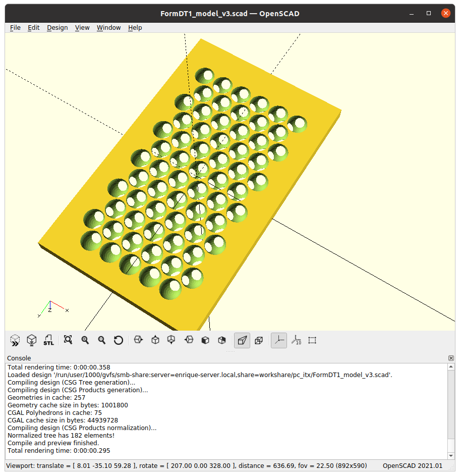Image resolution: width=460 pixels, height=476 pixels.
Task: Toggle Perspective projection
Action: coord(242,340)
